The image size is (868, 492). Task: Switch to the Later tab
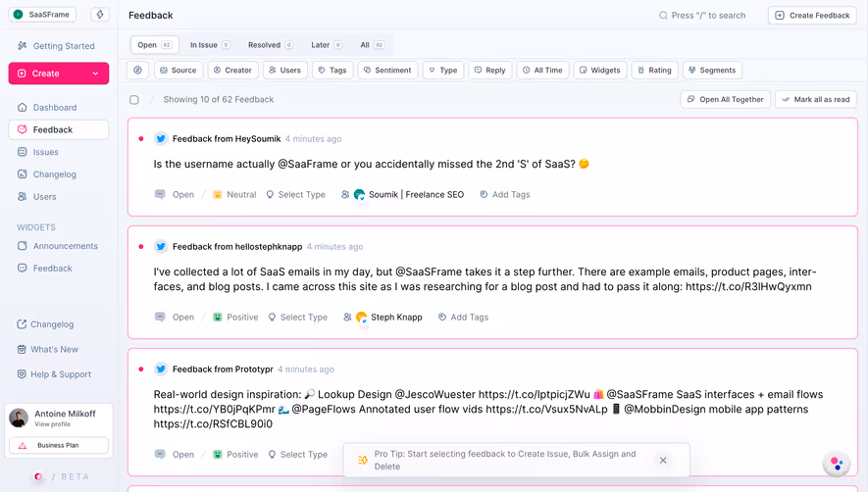(x=327, y=45)
